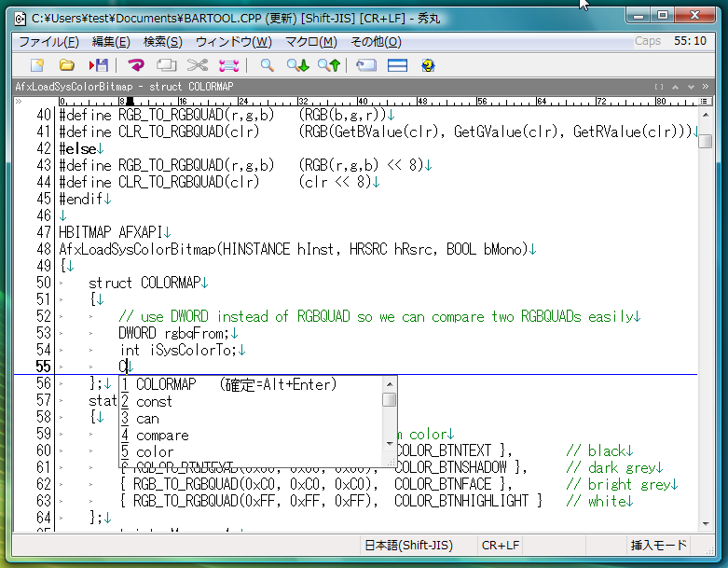Click the window title bar text
The width and height of the screenshot is (728, 568).
point(236,19)
